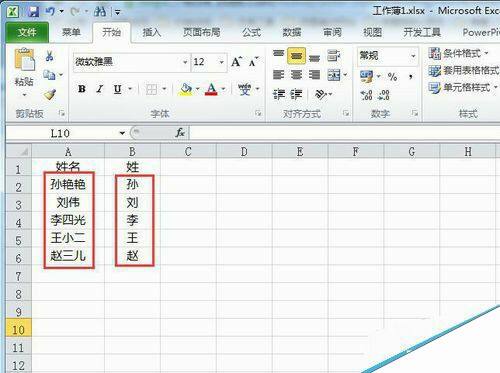Click the Merge and Center icon
The height and width of the screenshot is (373, 500).
tap(334, 75)
